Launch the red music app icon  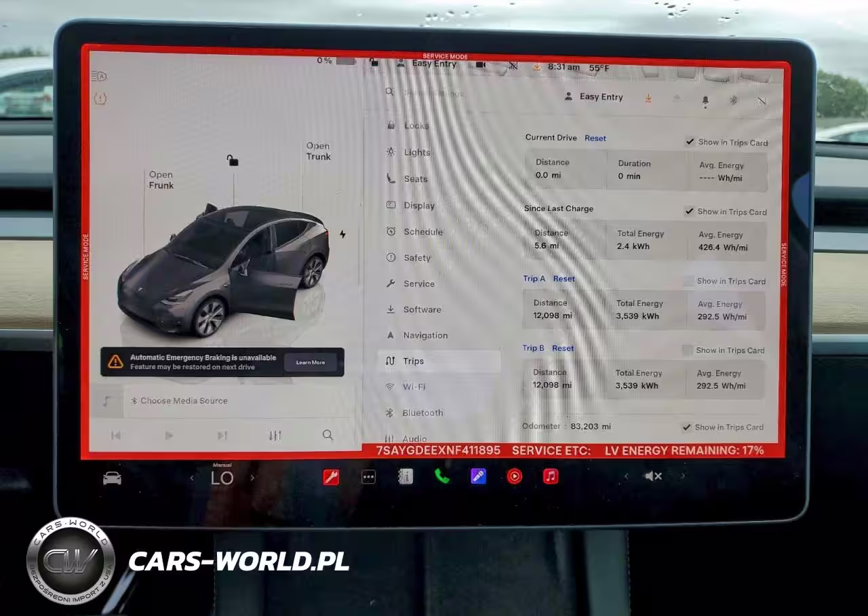(x=551, y=476)
